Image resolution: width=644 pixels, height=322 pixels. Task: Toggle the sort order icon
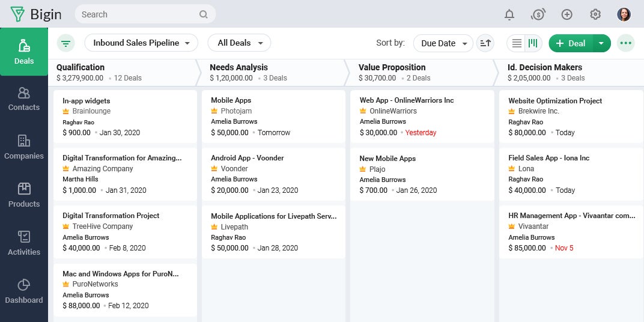click(485, 43)
